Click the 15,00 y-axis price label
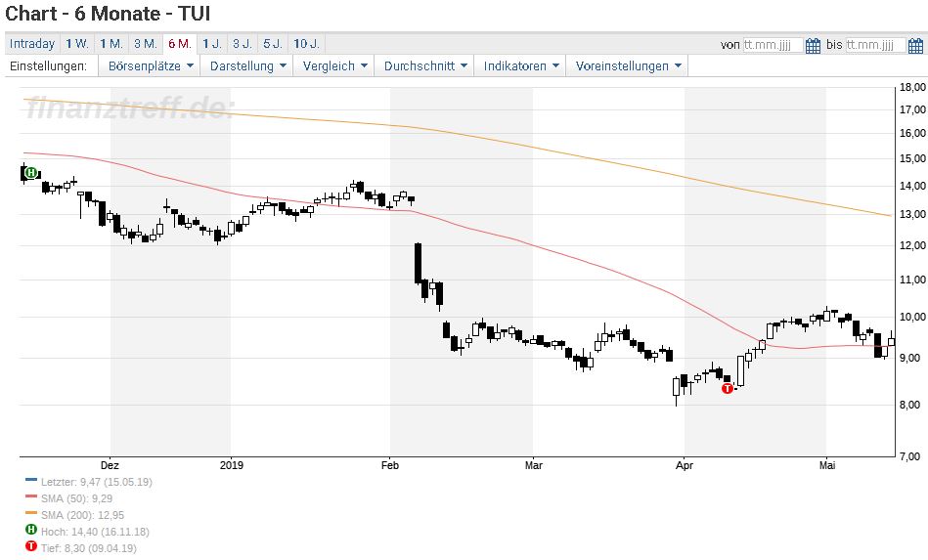 912,158
